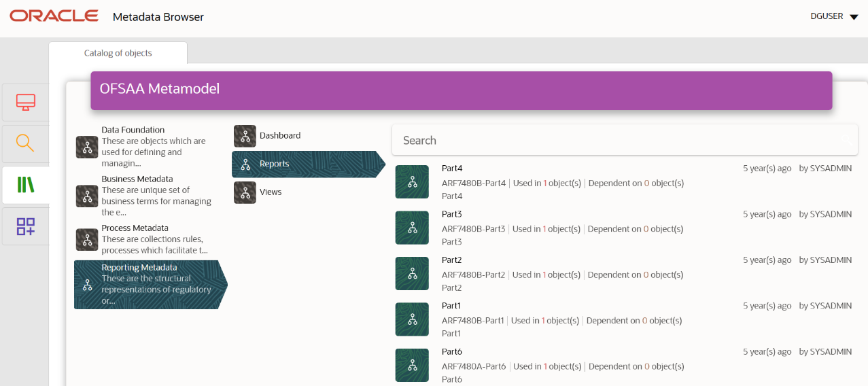Select the Reporting Metadata category

[150, 285]
